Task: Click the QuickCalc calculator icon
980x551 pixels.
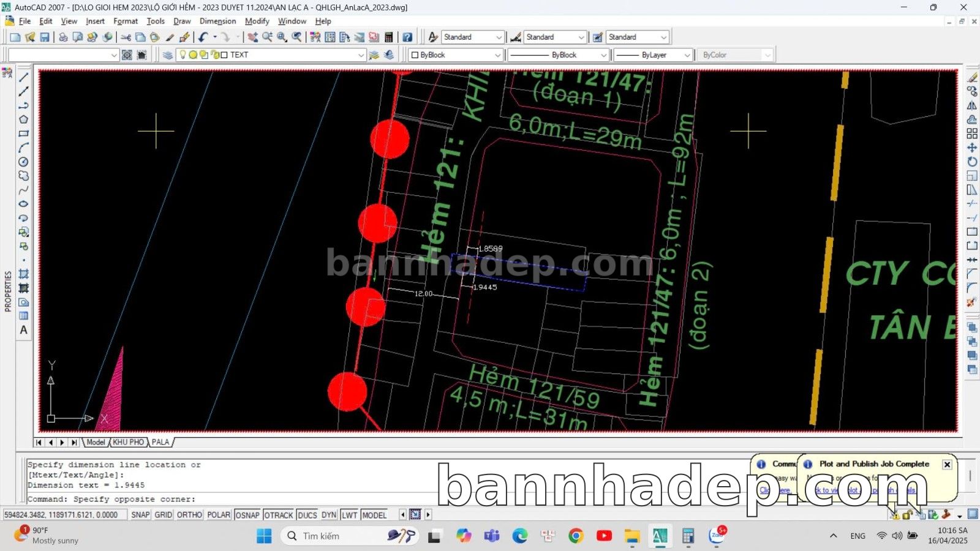Action: [x=388, y=37]
